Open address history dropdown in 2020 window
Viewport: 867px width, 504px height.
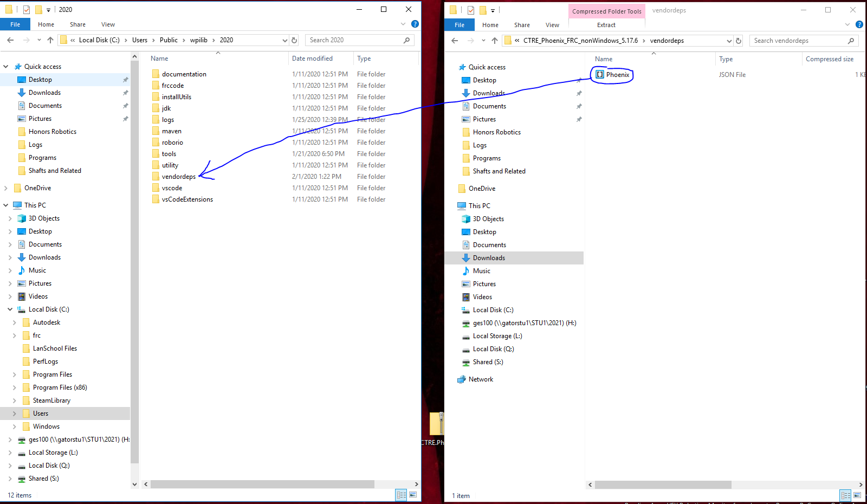[285, 40]
